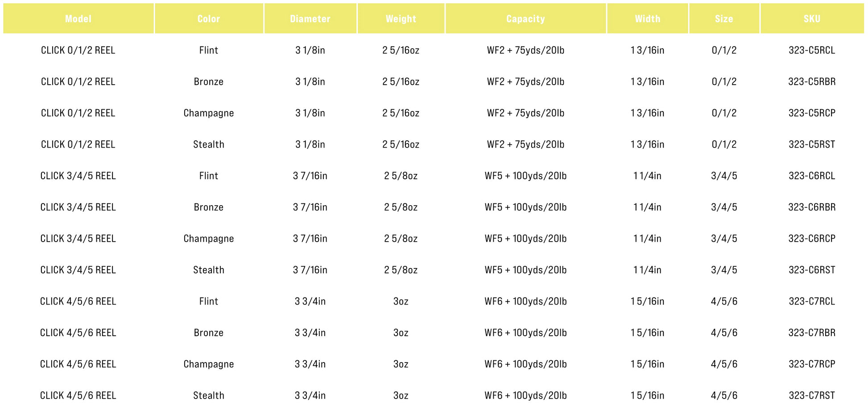Click SKU 323-C5RST in the table

click(x=812, y=144)
